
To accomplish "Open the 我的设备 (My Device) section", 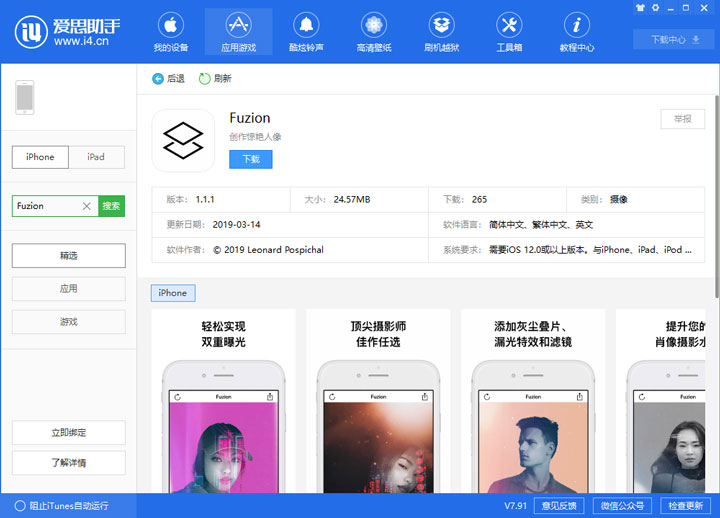I will 171,32.
